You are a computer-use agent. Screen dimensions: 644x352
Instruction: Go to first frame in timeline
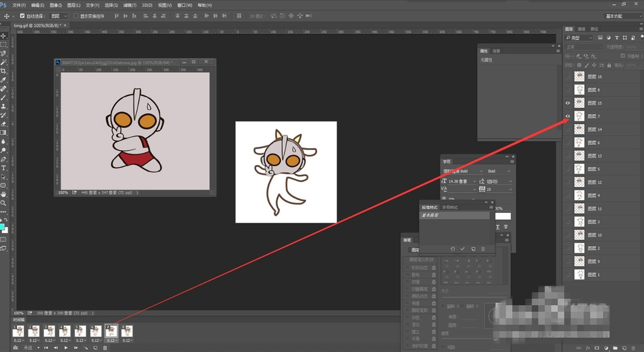pos(45,348)
